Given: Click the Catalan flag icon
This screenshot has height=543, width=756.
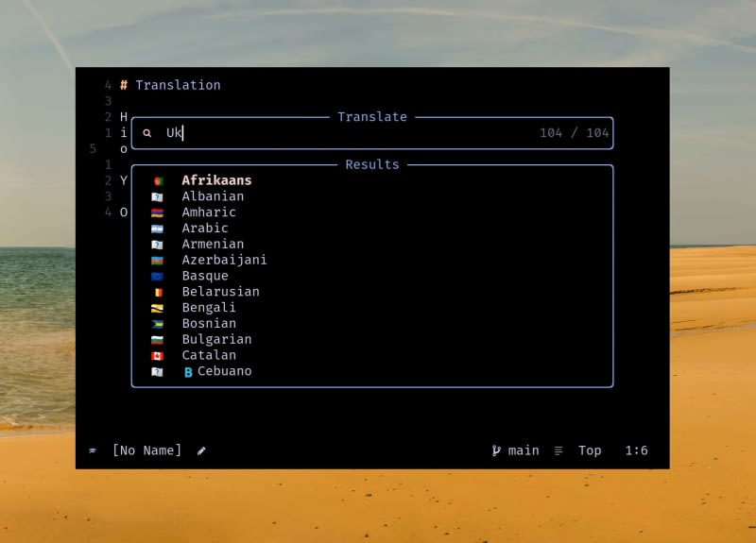Looking at the screenshot, I should [x=157, y=355].
